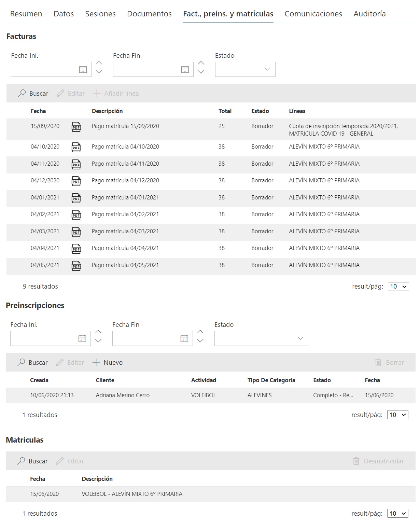Click the Desmatricular button

point(378,461)
